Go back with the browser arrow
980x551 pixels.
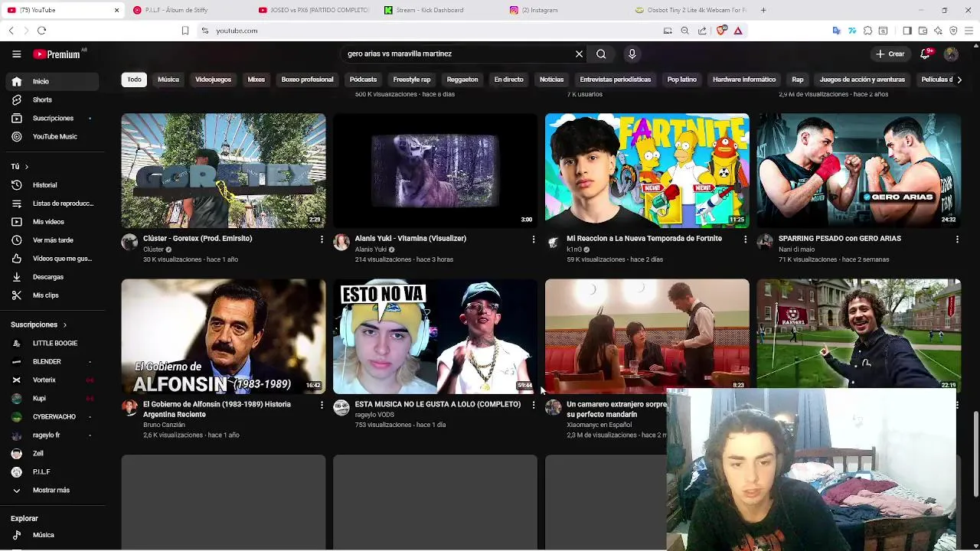pyautogui.click(x=11, y=31)
